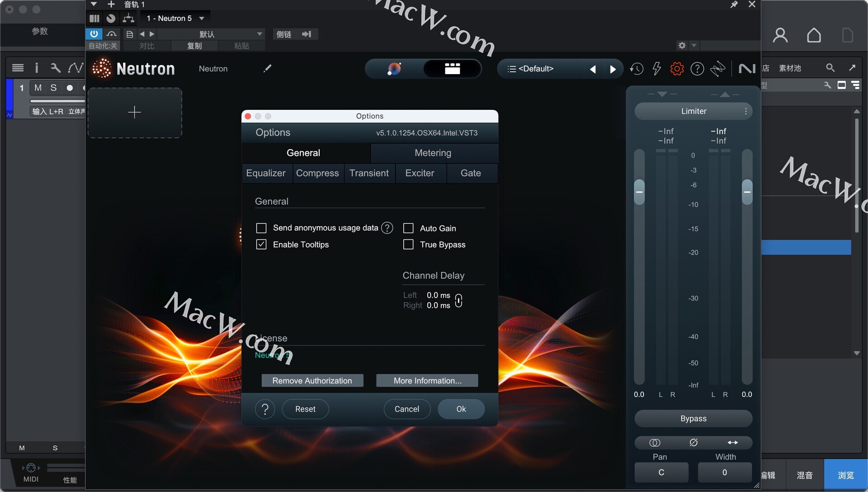
Task: Click the pin icon in plugin window
Action: pyautogui.click(x=734, y=5)
